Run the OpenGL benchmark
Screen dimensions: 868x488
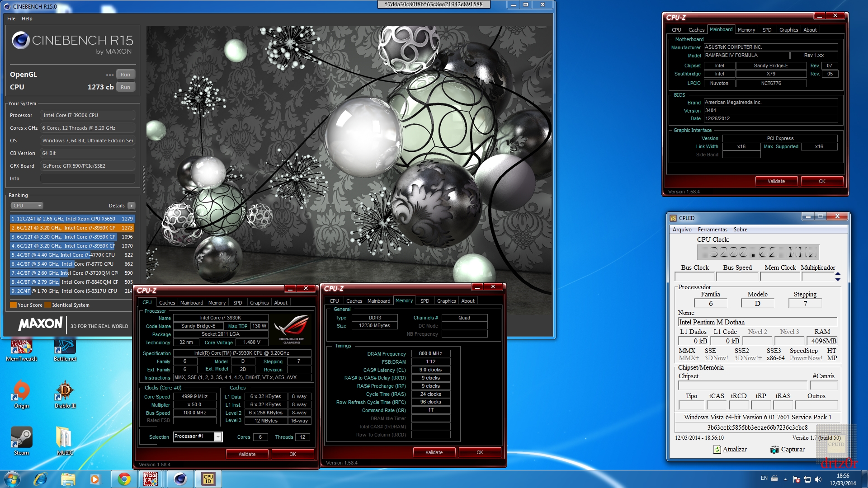(x=126, y=75)
